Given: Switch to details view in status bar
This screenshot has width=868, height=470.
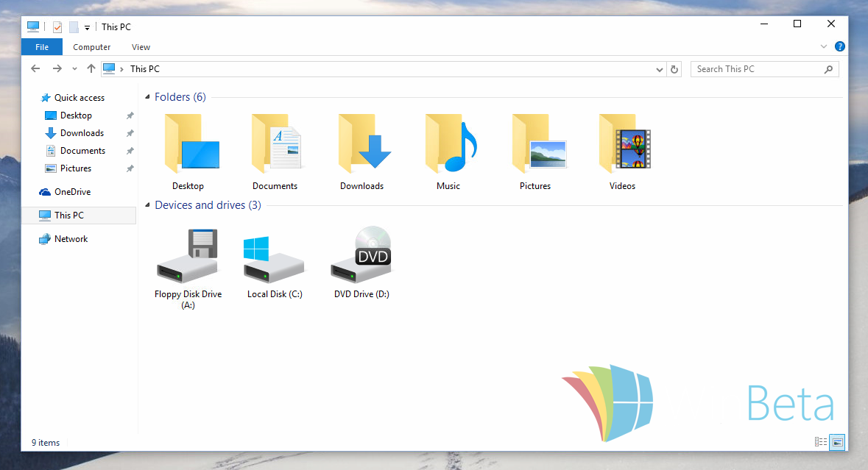Looking at the screenshot, I should (x=821, y=442).
